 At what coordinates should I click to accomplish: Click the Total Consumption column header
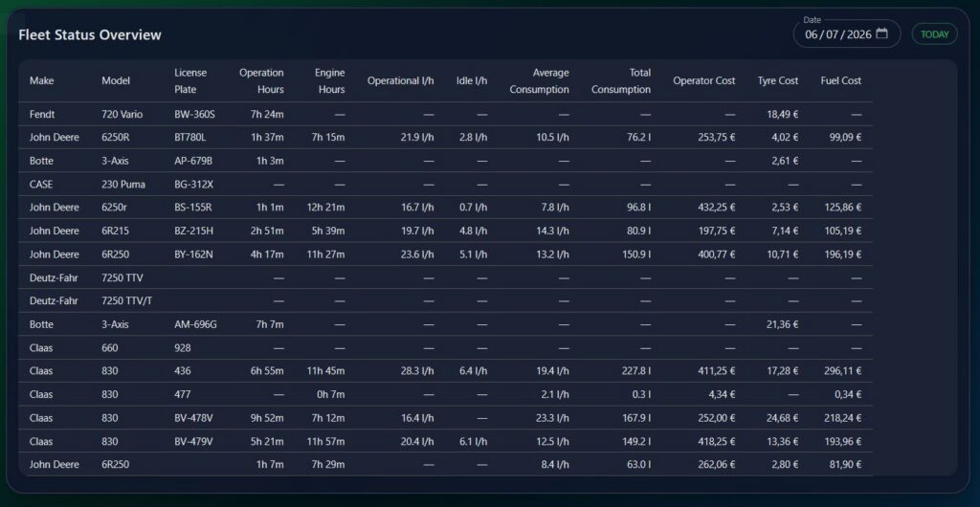(x=620, y=80)
